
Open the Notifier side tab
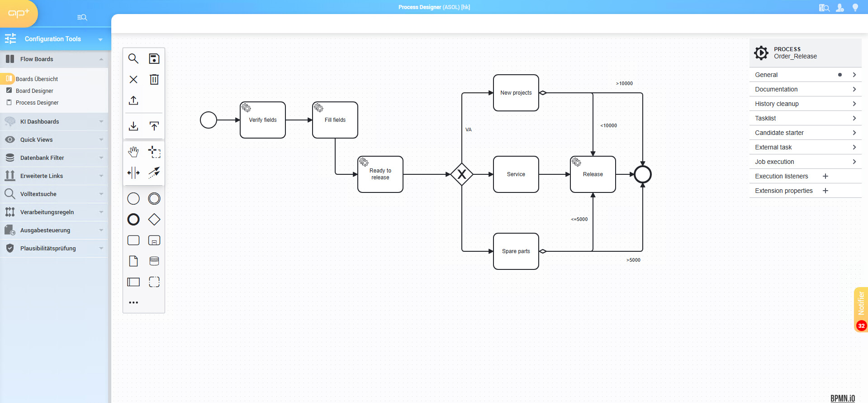click(x=861, y=309)
